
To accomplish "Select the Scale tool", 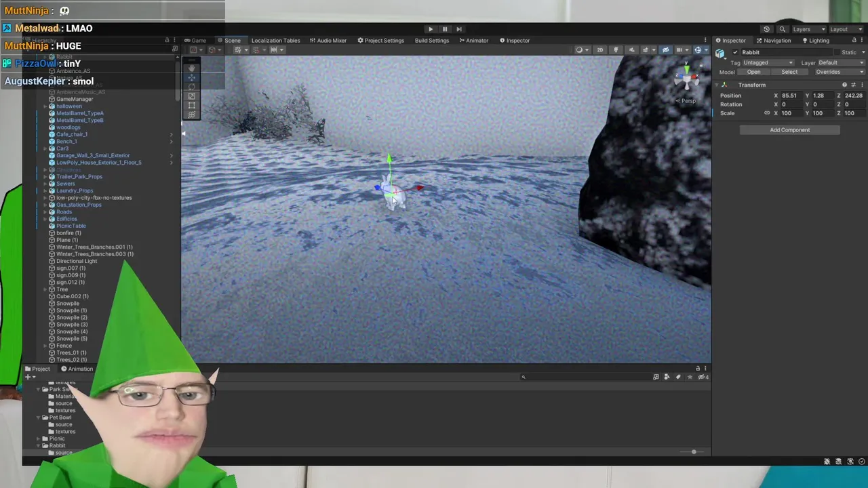I will point(192,96).
